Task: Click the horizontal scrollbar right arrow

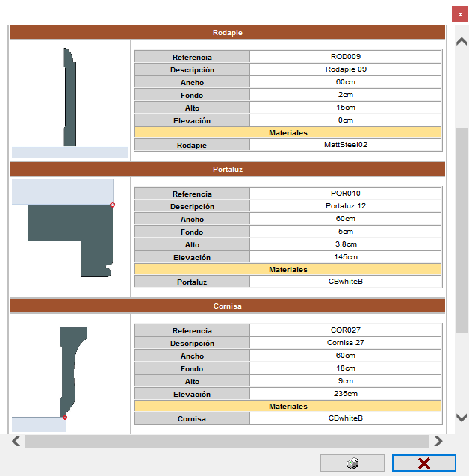Action: [438, 441]
